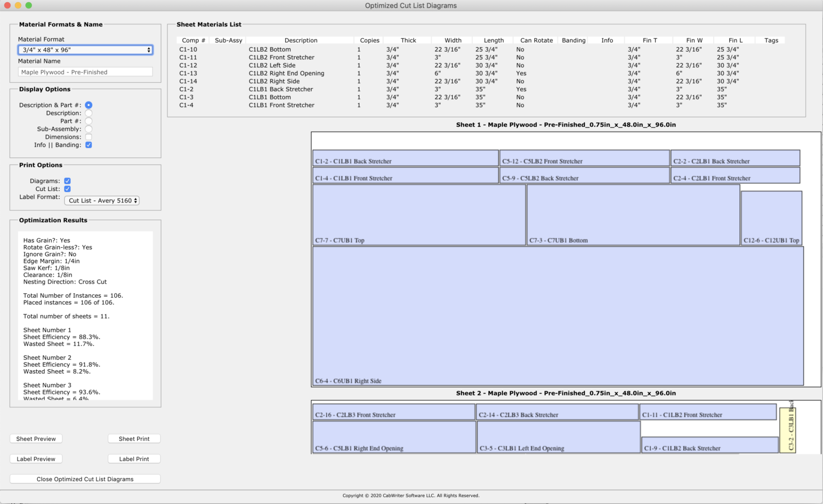Select the C7-7 C7UB1 Top piece in Sheet 1
Image resolution: width=823 pixels, height=504 pixels.
[419, 215]
